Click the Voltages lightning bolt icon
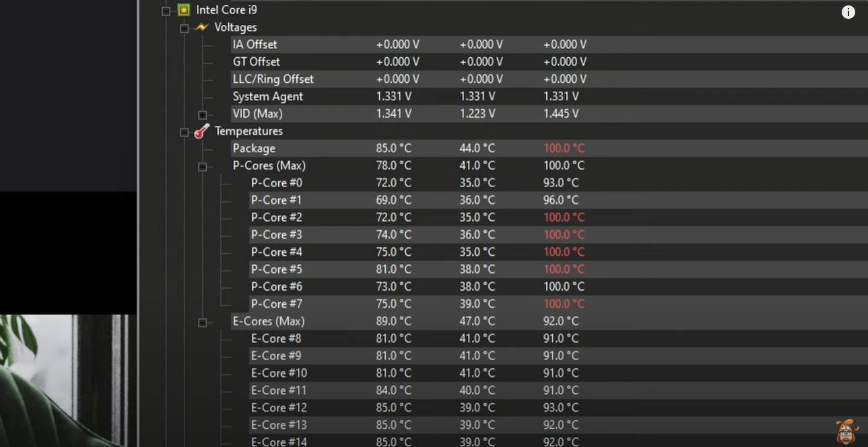 [x=201, y=28]
